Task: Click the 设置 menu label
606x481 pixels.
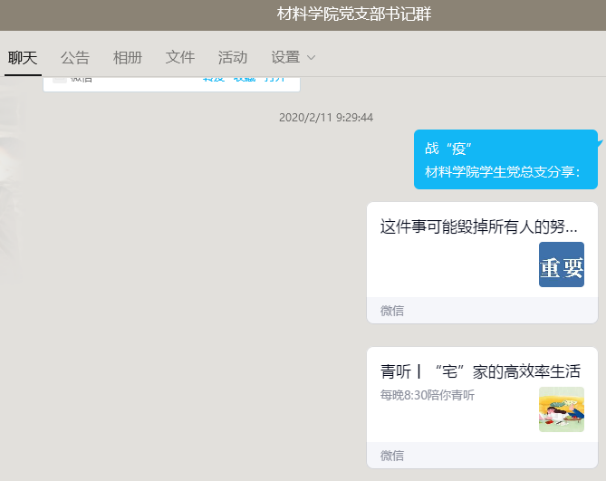Action: [285, 57]
